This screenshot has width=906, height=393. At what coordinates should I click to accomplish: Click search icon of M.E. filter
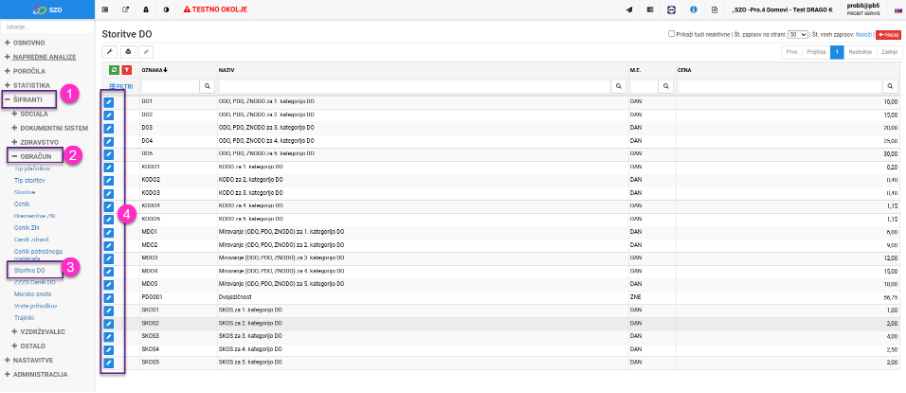point(666,86)
